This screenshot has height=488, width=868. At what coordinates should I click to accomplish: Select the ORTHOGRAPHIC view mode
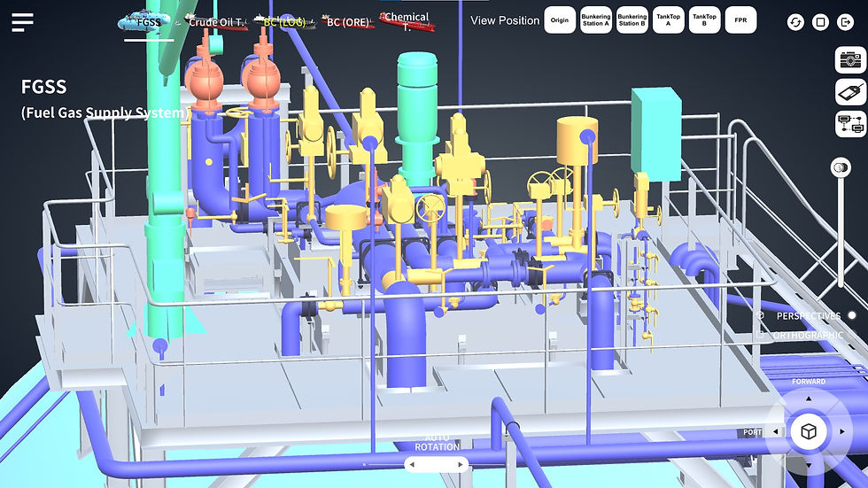[x=808, y=336]
